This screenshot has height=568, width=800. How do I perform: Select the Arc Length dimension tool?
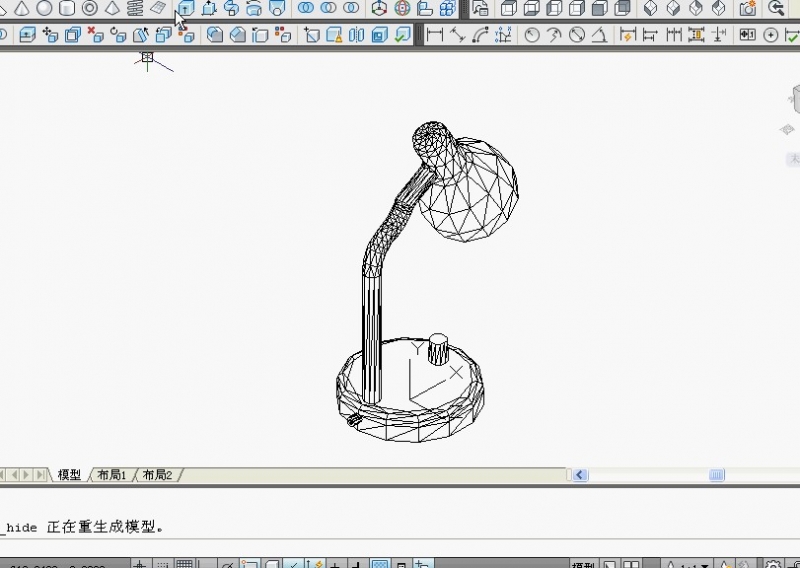[480, 35]
